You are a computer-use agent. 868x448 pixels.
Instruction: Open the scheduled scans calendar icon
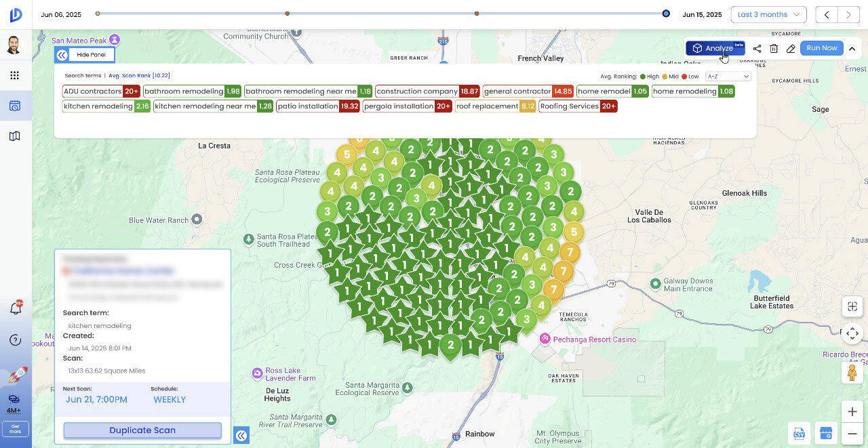tap(15, 106)
